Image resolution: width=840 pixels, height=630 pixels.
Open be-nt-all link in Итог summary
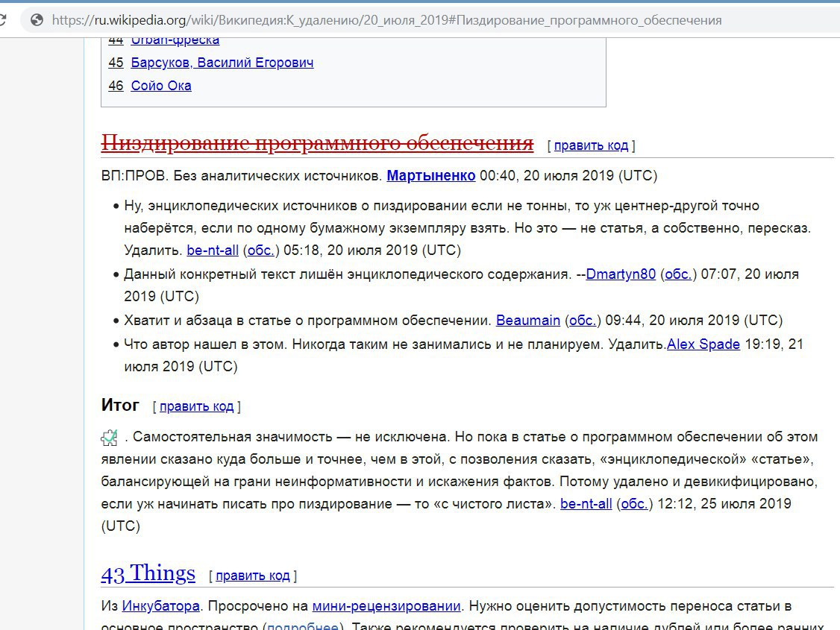(x=586, y=504)
